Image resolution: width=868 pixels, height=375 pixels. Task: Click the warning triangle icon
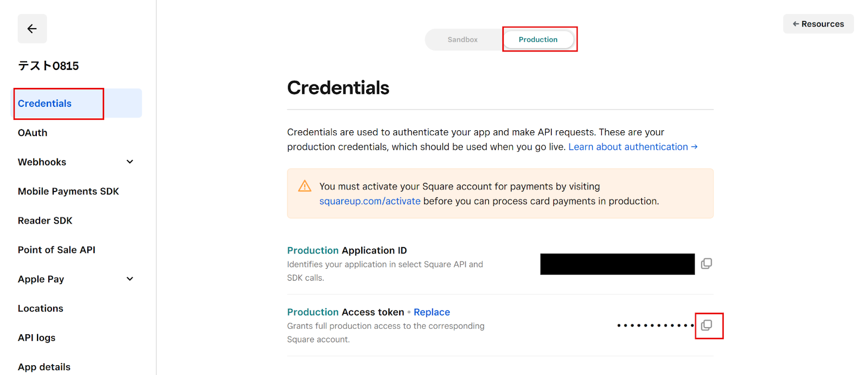pyautogui.click(x=305, y=186)
